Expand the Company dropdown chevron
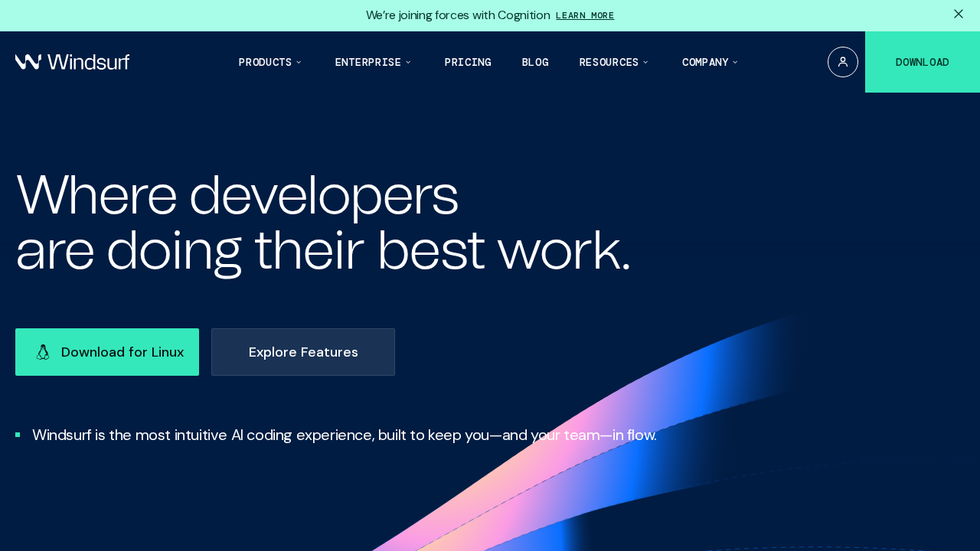The width and height of the screenshot is (980, 551). 736,62
